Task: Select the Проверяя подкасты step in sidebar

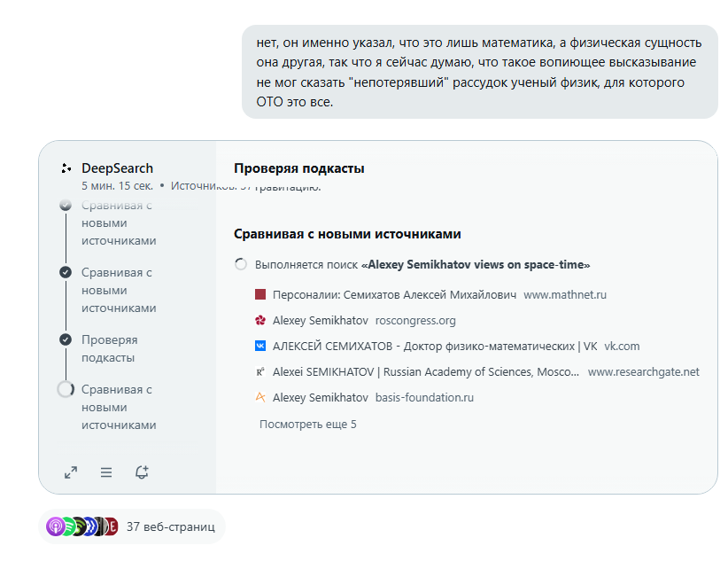Action: [x=110, y=348]
